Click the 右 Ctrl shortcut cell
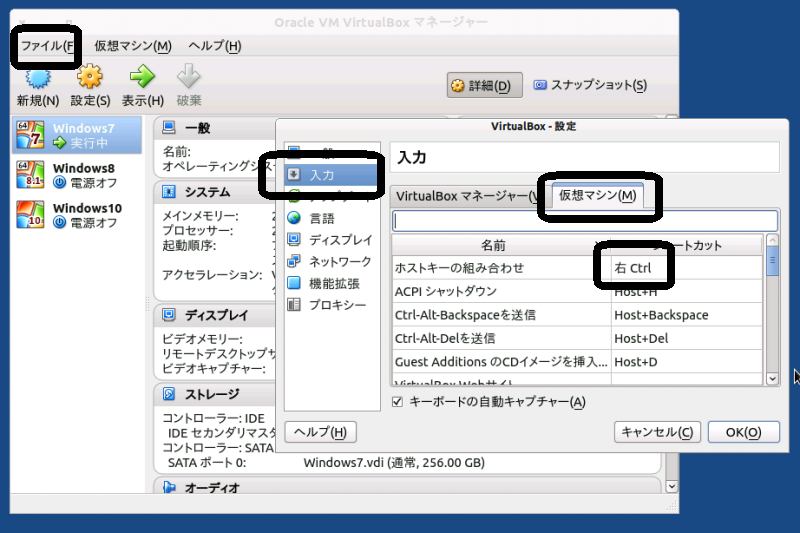The height and width of the screenshot is (533, 800). tap(686, 268)
